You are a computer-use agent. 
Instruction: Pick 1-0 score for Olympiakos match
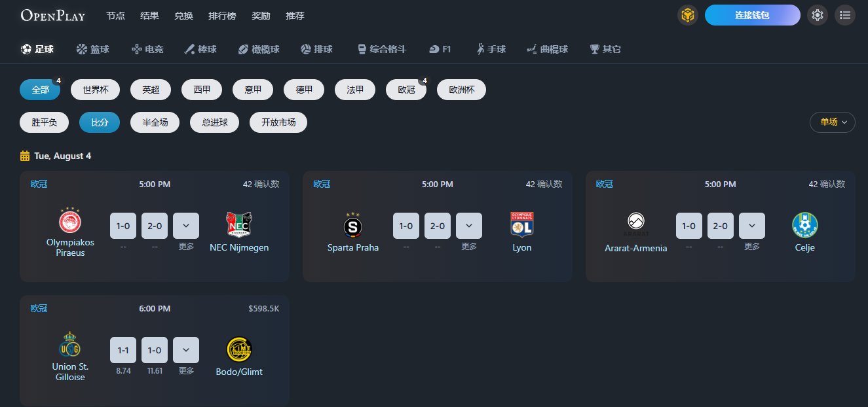(x=123, y=226)
